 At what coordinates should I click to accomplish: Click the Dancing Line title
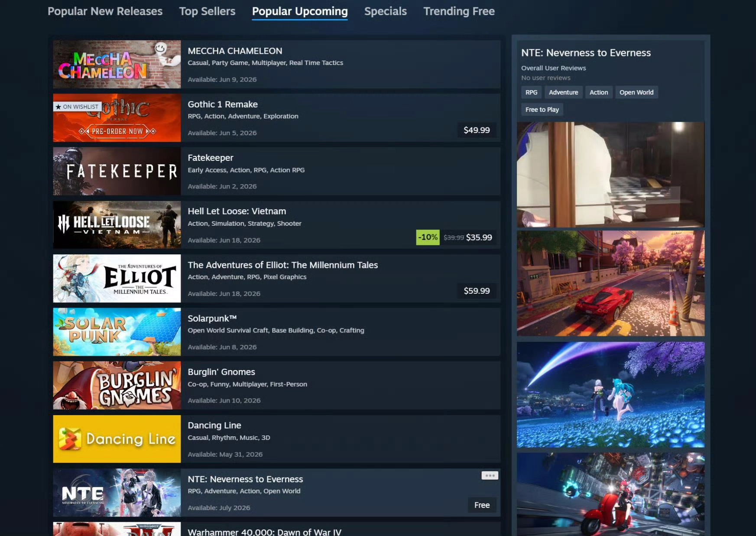[x=214, y=426]
